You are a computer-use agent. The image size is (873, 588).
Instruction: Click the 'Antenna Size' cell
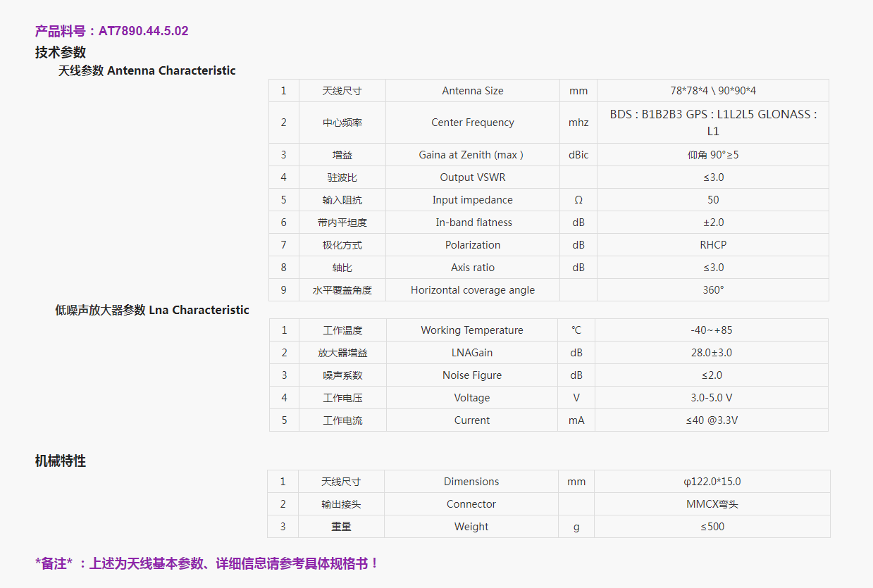pos(473,91)
